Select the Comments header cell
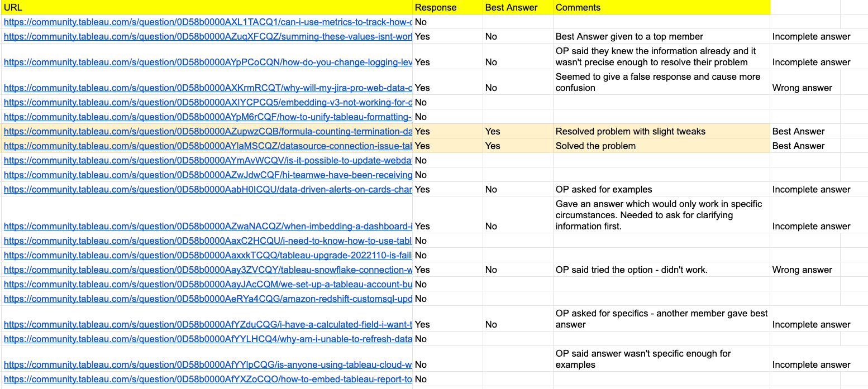The width and height of the screenshot is (868, 389). (662, 7)
